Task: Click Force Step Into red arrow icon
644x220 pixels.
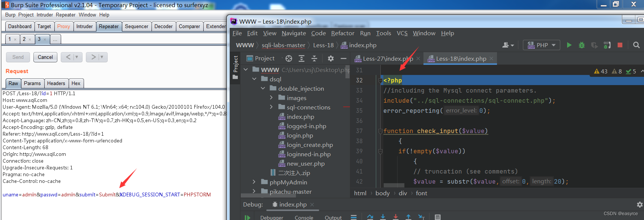Action: point(395,217)
